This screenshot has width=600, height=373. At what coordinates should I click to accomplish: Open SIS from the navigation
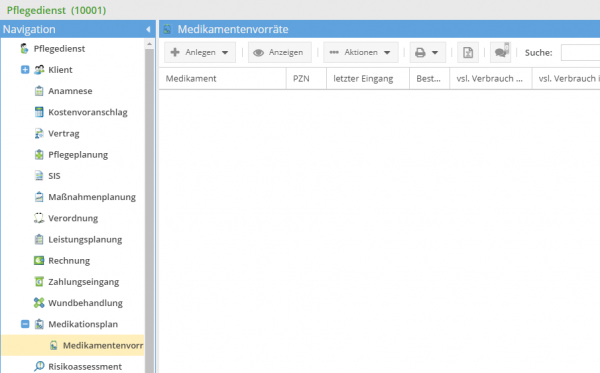[x=54, y=176]
